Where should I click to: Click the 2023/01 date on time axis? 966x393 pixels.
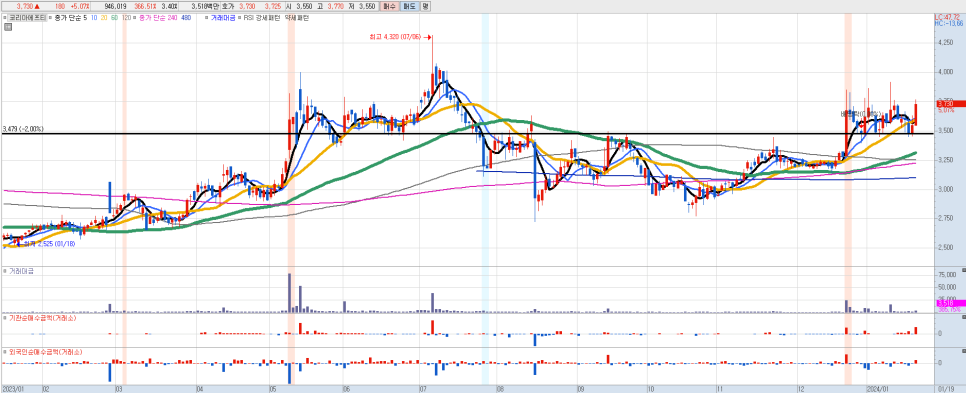point(12,389)
